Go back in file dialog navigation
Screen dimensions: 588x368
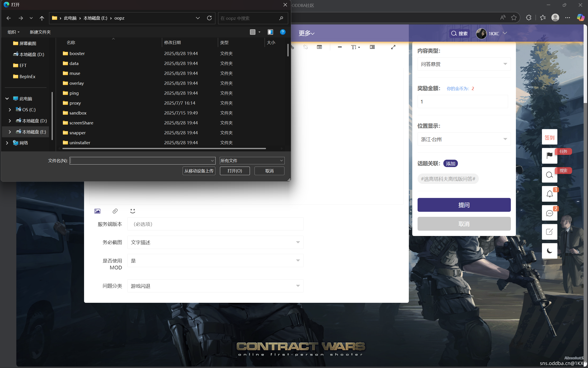[9, 18]
